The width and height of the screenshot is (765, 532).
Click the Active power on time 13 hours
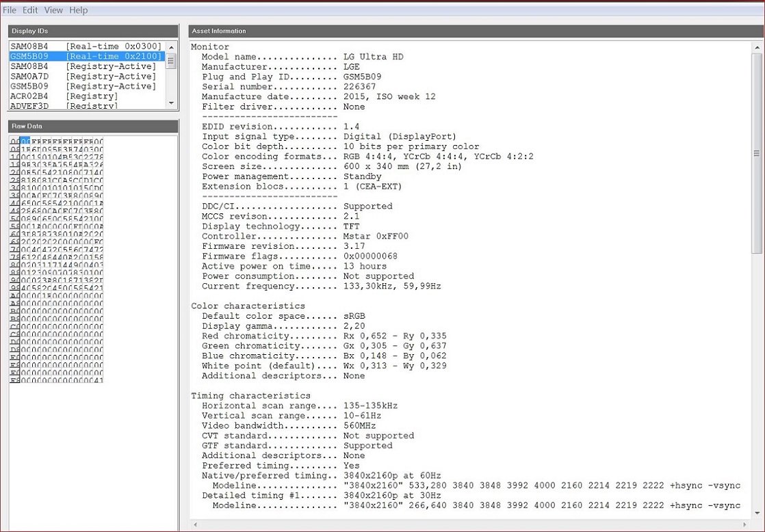coord(365,266)
